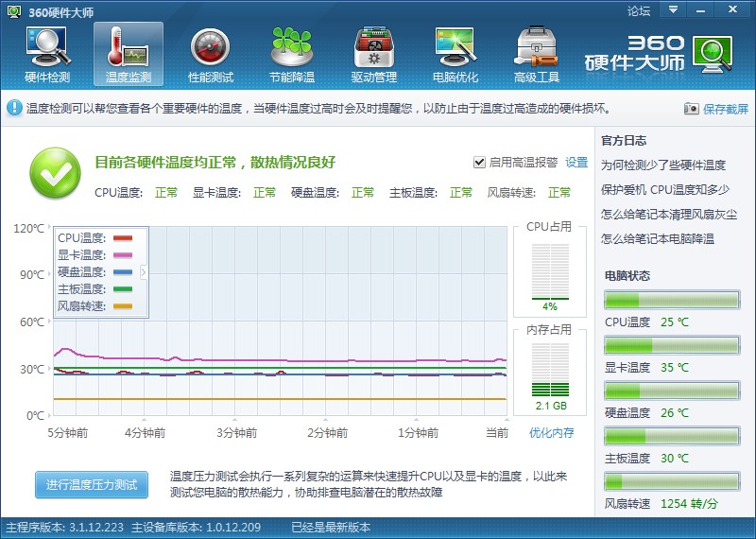Click the blue 硬盘温度 legend swatch
Viewport: 756px width, 539px height.
[x=123, y=272]
